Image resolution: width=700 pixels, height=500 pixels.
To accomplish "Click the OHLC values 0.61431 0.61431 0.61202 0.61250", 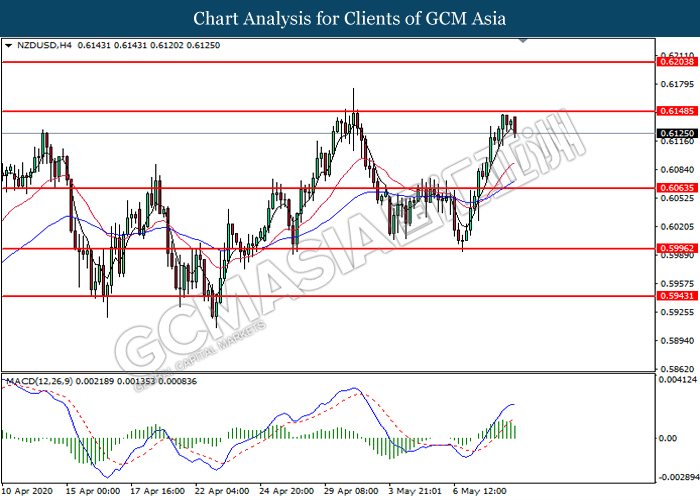I will pyautogui.click(x=149, y=45).
